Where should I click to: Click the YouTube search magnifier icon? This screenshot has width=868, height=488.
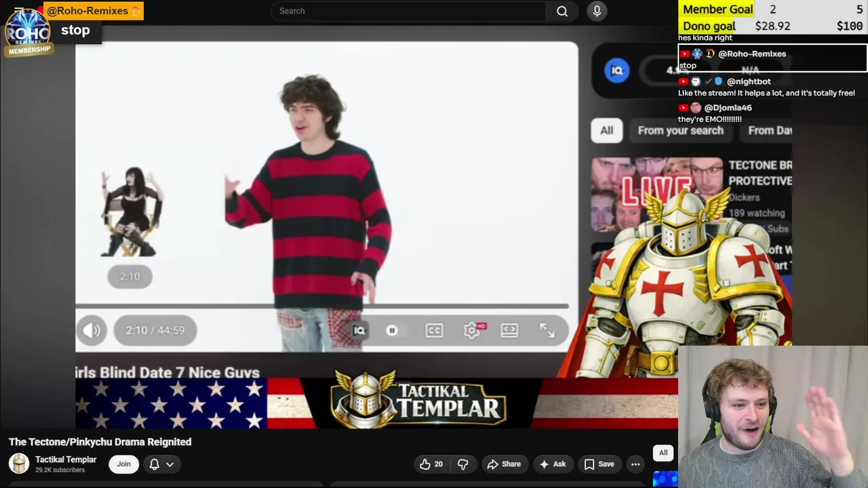[562, 11]
